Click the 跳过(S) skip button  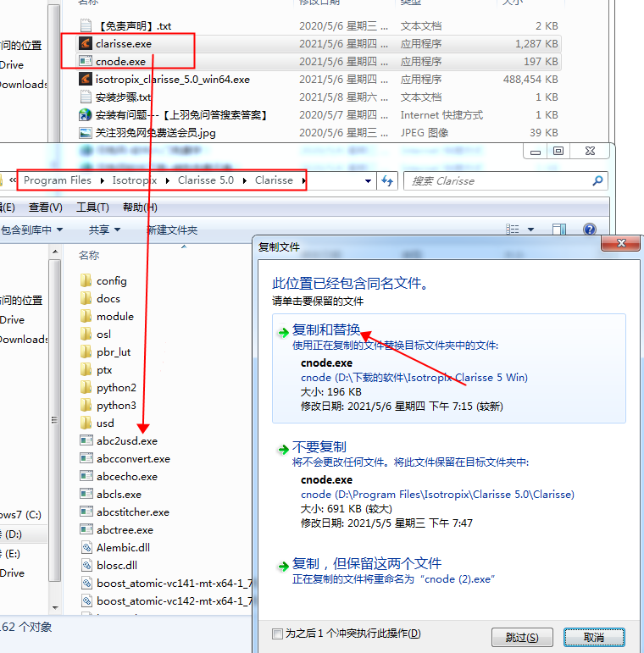click(x=521, y=637)
